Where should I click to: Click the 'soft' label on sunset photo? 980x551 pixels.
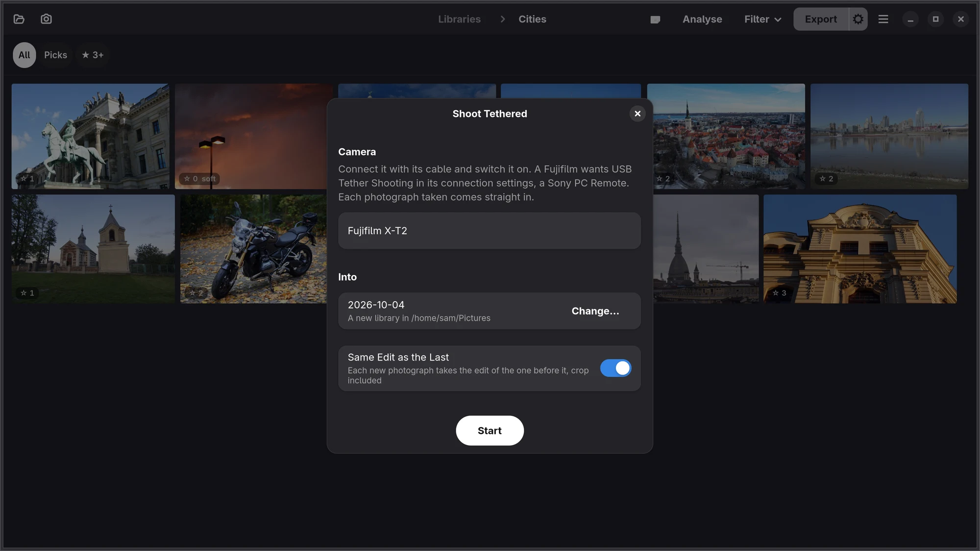[x=209, y=179]
